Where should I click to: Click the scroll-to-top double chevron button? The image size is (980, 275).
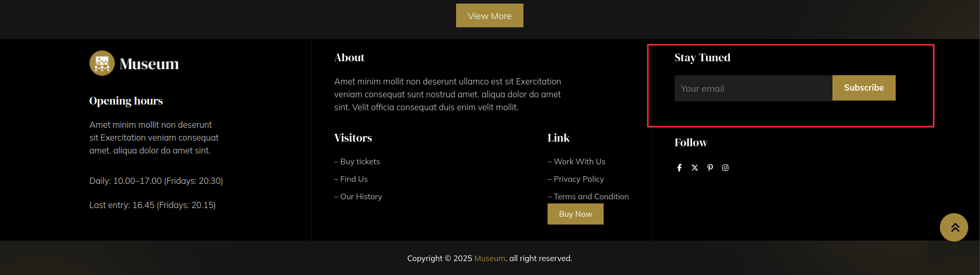(954, 227)
